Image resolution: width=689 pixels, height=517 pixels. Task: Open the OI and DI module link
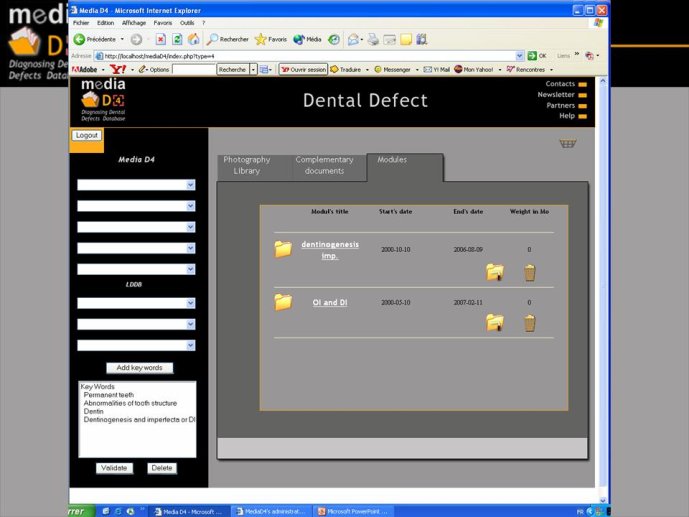(330, 303)
